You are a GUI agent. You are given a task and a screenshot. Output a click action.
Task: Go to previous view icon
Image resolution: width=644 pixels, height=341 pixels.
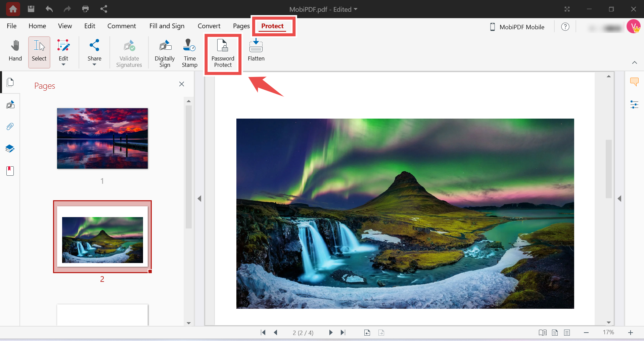click(x=367, y=333)
